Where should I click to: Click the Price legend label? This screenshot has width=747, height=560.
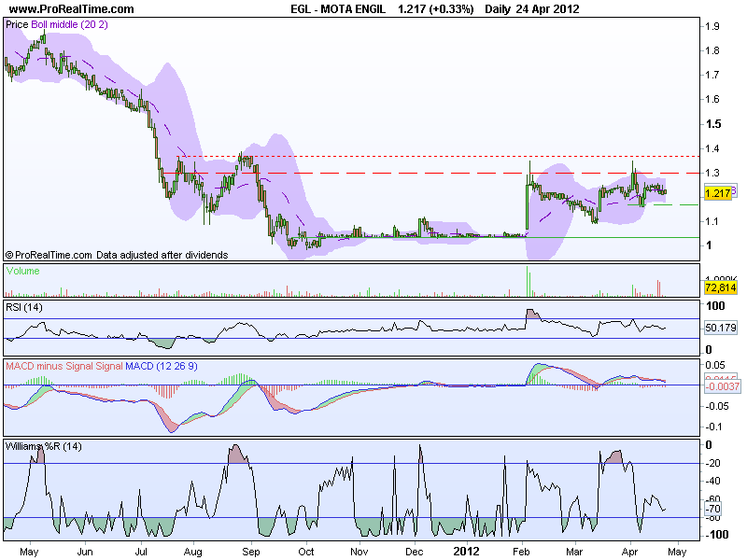17,25
